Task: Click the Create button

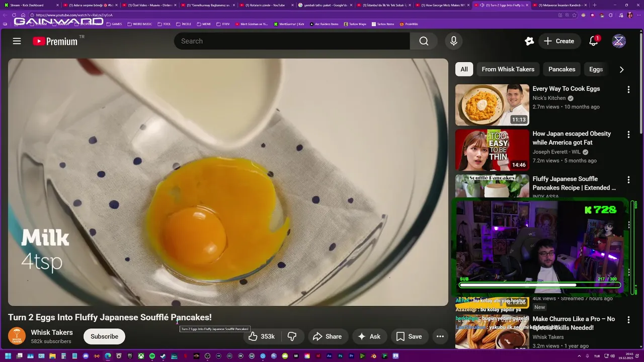Action: 558,41
